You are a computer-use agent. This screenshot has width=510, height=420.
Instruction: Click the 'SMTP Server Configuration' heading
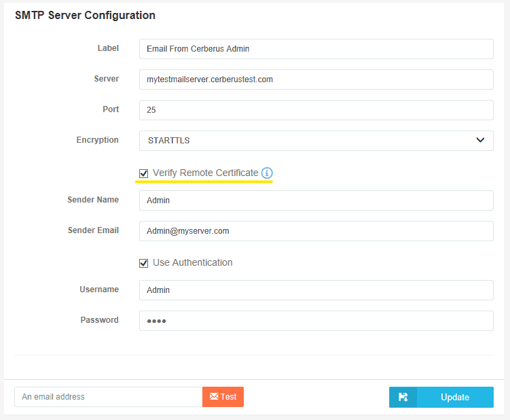click(x=85, y=16)
